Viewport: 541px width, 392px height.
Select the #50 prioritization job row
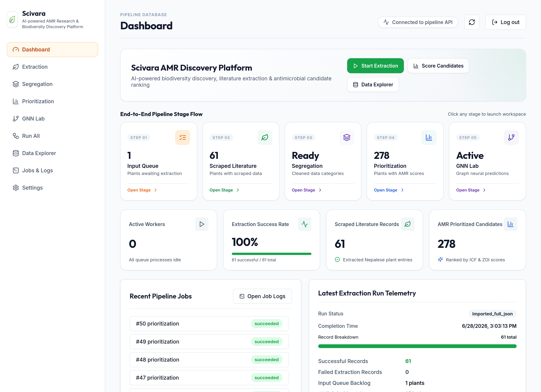coord(209,323)
